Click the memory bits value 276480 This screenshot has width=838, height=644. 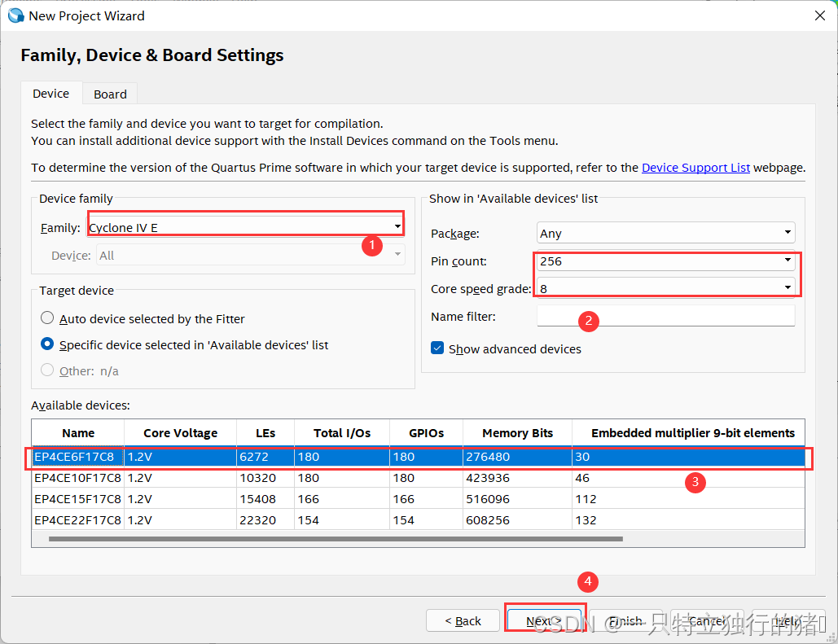pos(488,457)
